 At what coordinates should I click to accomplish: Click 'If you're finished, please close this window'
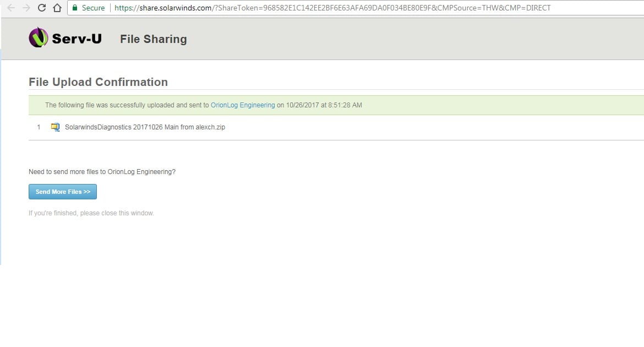pyautogui.click(x=91, y=213)
